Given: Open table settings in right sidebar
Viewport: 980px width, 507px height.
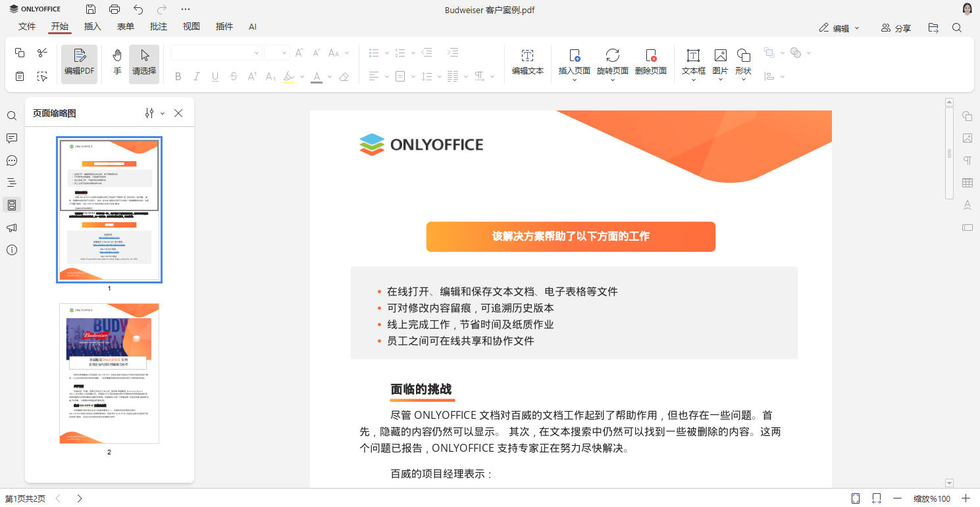Looking at the screenshot, I should [967, 183].
